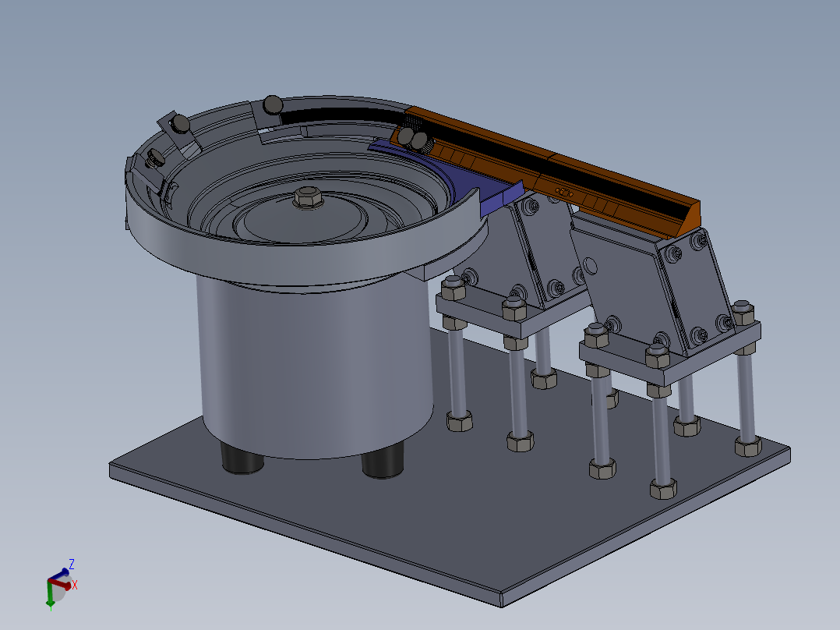This screenshot has width=840, height=630.
Task: Select the hex bolt at the bowl center
Action: (x=308, y=196)
